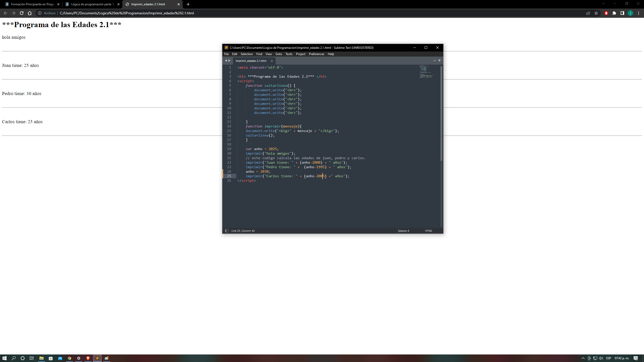This screenshot has height=362, width=644.
Task: Click line number 19 in the gutter
Action: click(229, 149)
